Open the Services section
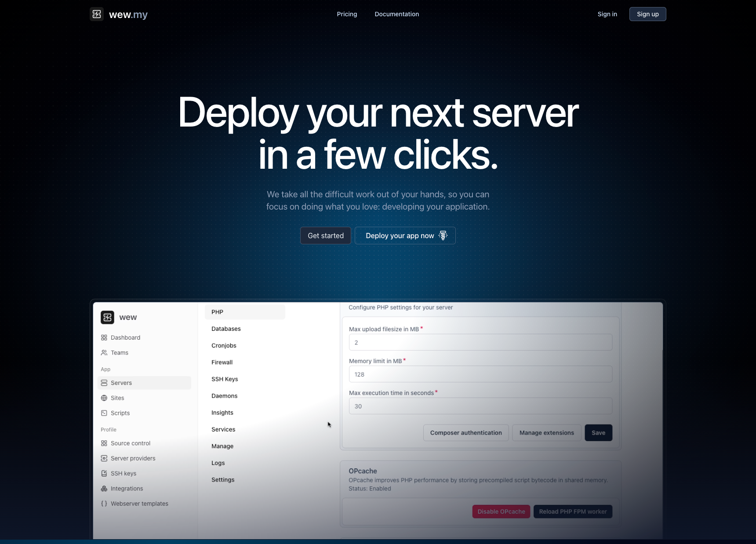Screen dimensions: 756x544 (x=223, y=429)
